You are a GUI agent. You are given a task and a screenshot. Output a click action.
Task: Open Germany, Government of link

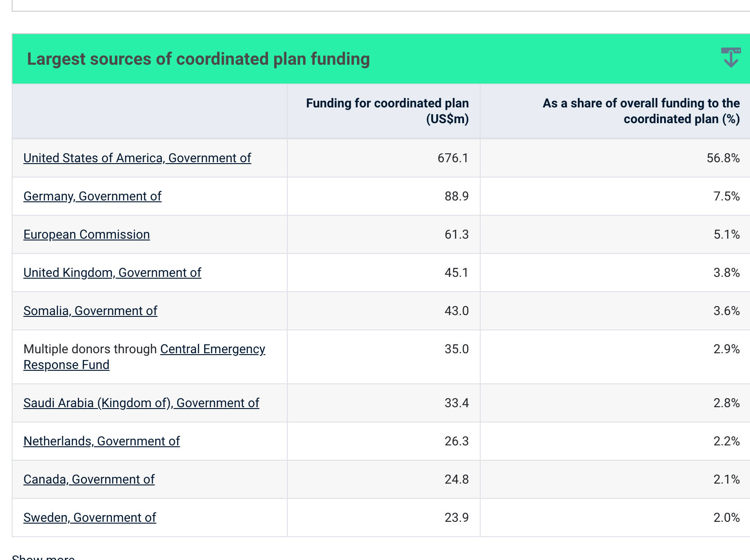pyautogui.click(x=92, y=196)
